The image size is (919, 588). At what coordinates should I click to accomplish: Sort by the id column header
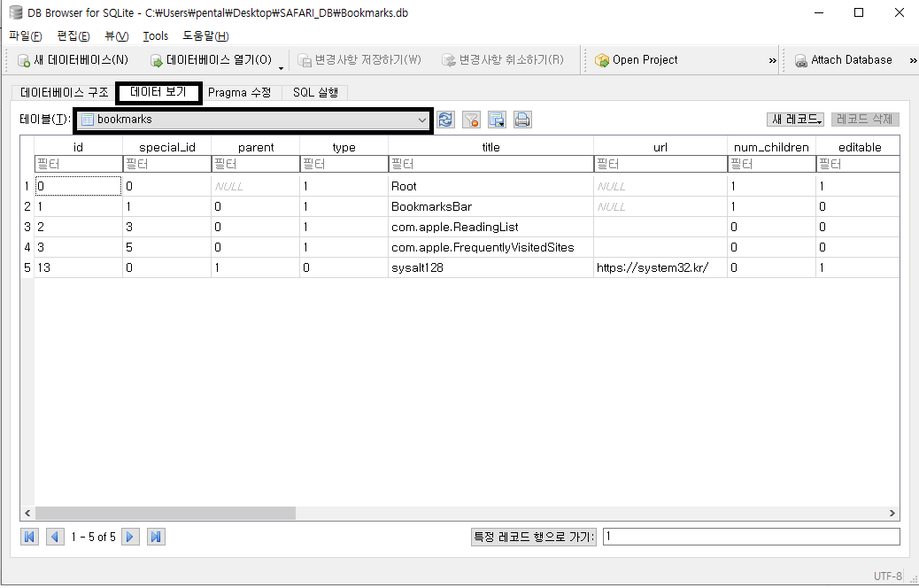pos(79,147)
